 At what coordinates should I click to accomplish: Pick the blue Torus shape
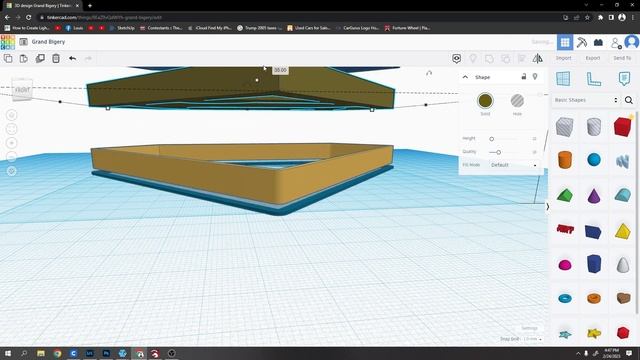[565, 299]
